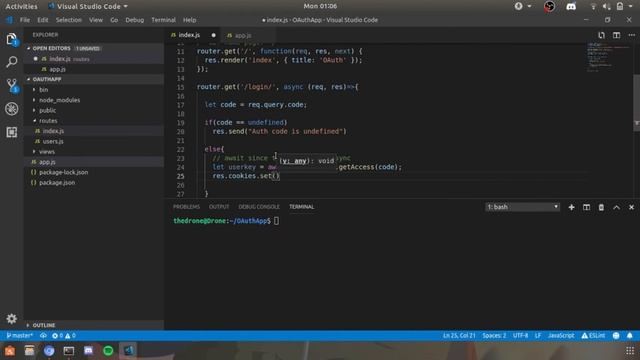Open the feedback smiley icon

point(616,336)
